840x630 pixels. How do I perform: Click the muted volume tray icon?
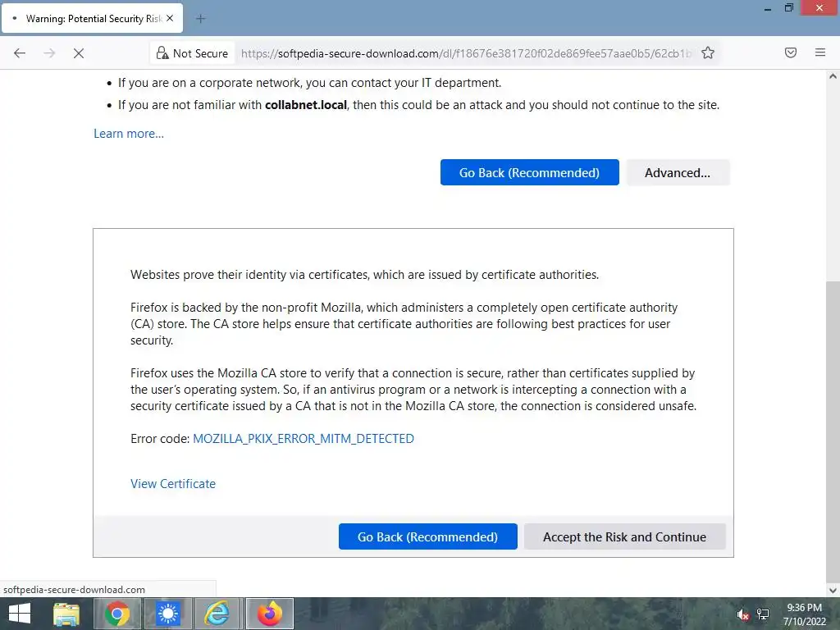[742, 614]
